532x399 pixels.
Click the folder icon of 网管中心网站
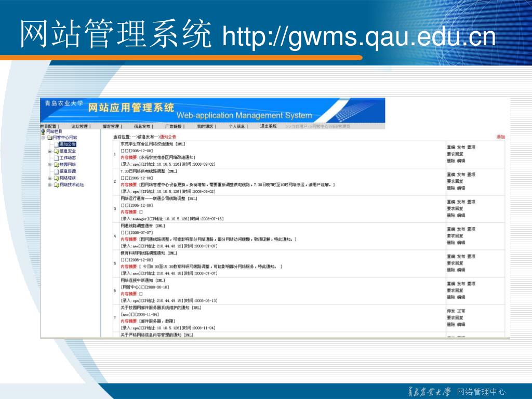(x=50, y=137)
